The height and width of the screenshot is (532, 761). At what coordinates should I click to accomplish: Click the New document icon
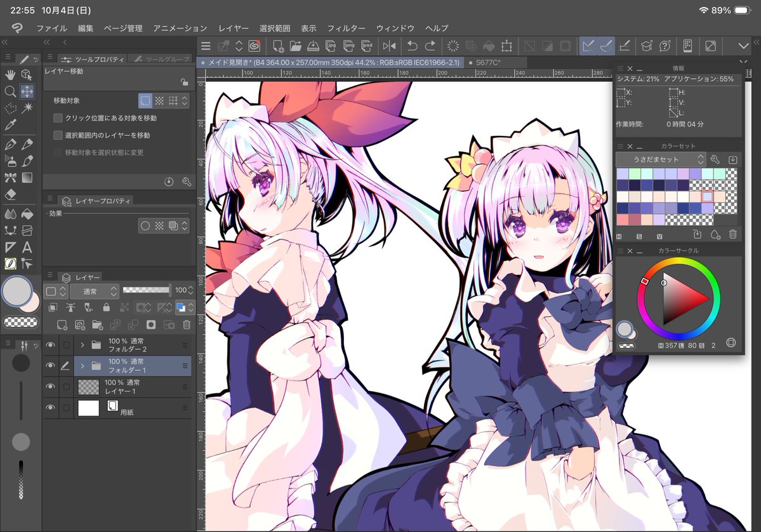(x=278, y=46)
